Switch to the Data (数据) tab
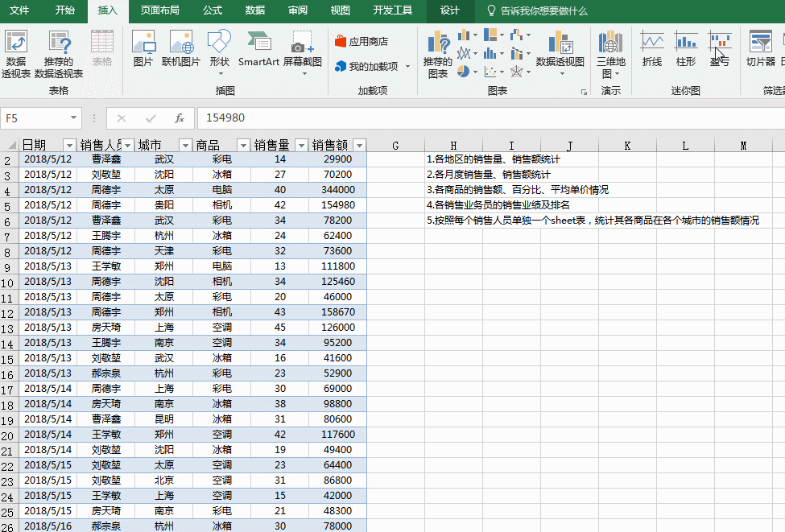This screenshot has height=532, width=785. coord(255,10)
